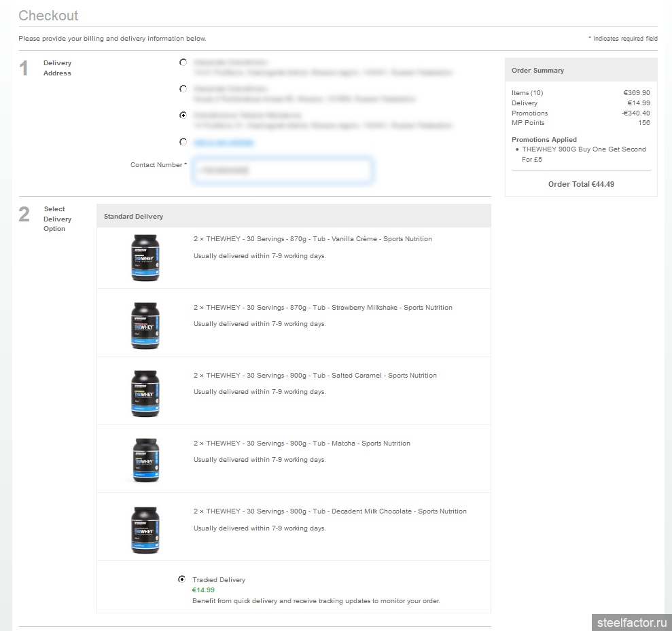Choose the first delivery address radio button
This screenshot has height=631, width=672.
pos(183,62)
